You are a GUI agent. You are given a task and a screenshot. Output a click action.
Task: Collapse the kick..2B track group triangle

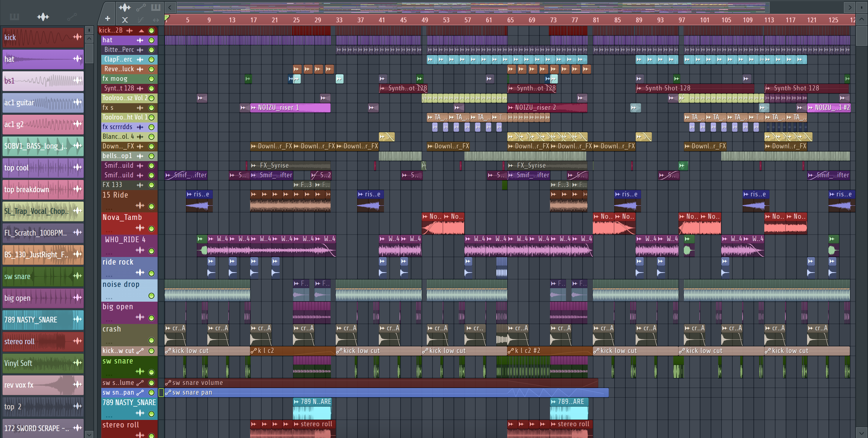142,31
